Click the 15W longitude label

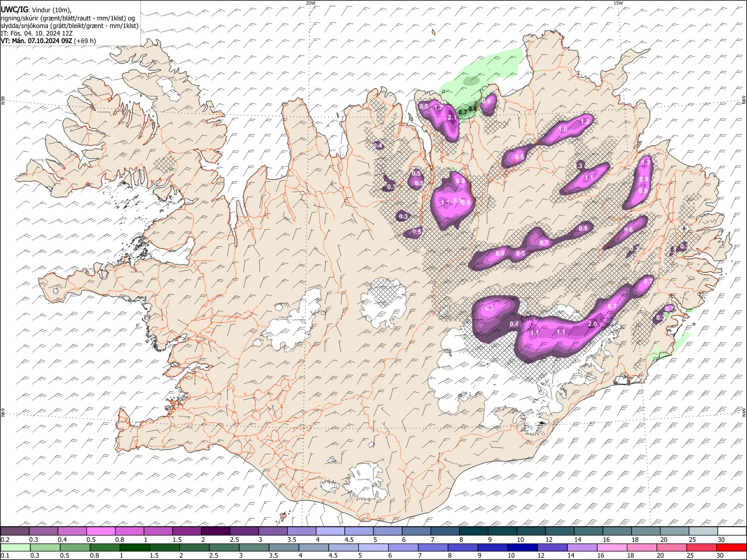(x=618, y=3)
